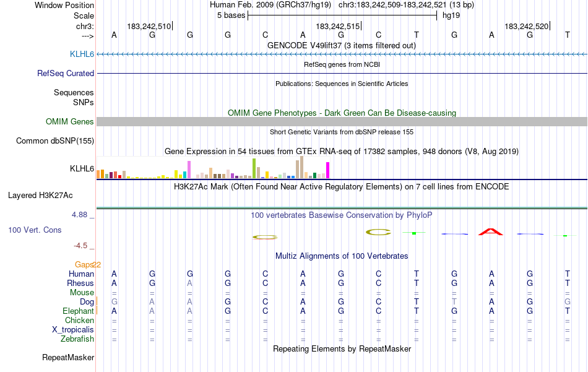Click the GENCODE V49lift37 track title

341,45
